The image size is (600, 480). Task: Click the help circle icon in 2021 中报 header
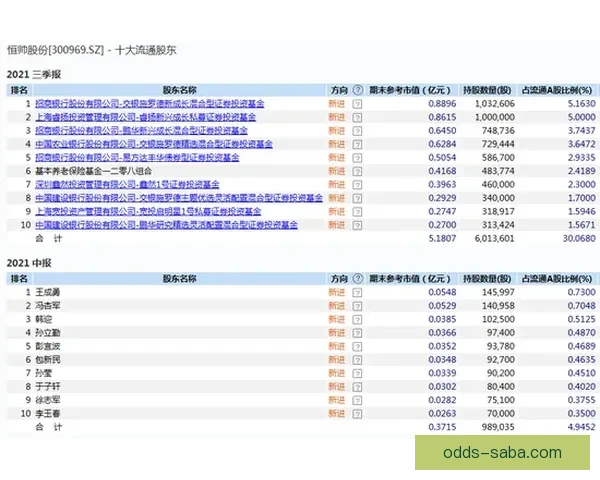[x=357, y=278]
